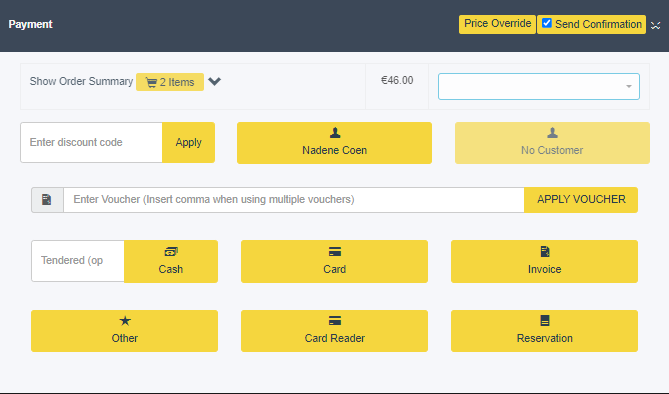Select customer Nadene Coen
Screen dimensions: 669x394
tap(334, 143)
